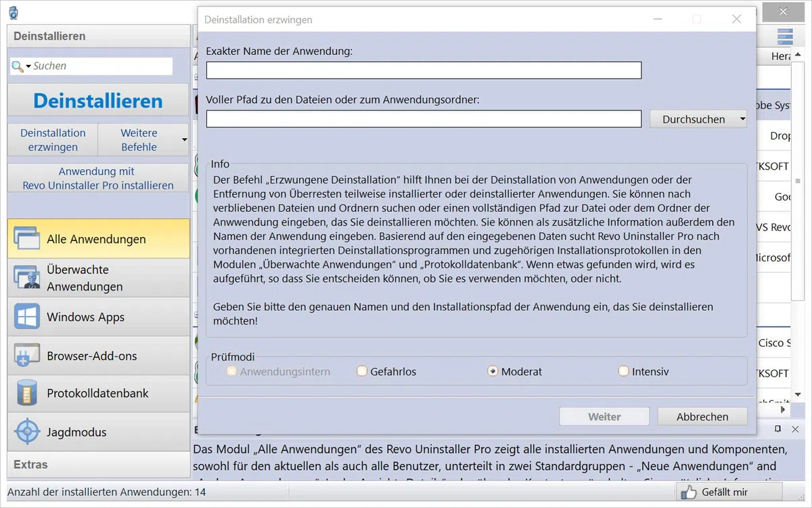
Task: Pin the description panel
Action: click(778, 429)
